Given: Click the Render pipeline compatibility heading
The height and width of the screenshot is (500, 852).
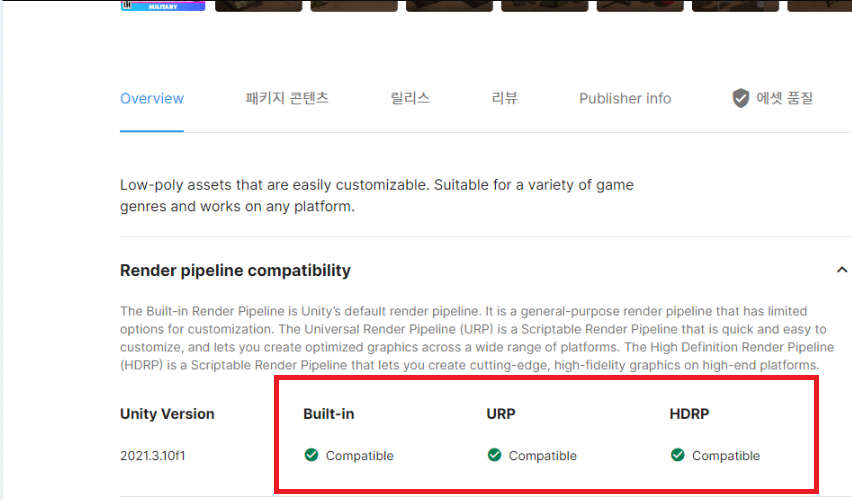Looking at the screenshot, I should (x=235, y=270).
